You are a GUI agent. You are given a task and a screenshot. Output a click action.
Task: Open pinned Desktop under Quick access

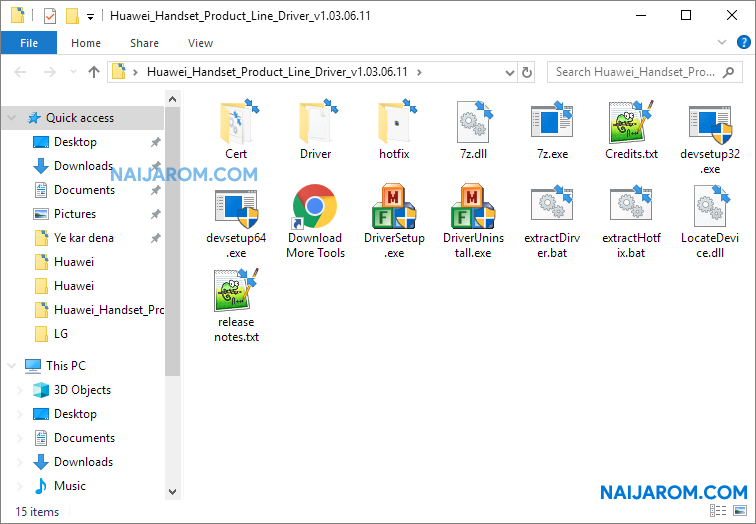point(75,142)
